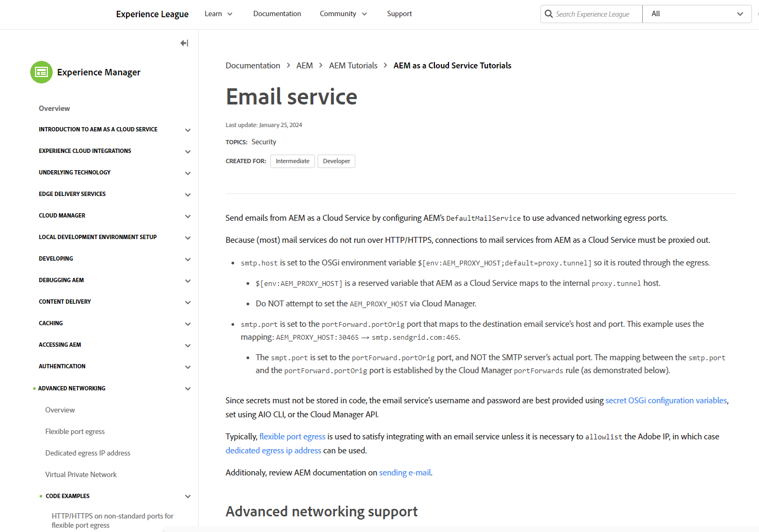This screenshot has width=759, height=532.
Task: Select Flexible port egress in sidebar
Action: pyautogui.click(x=75, y=431)
